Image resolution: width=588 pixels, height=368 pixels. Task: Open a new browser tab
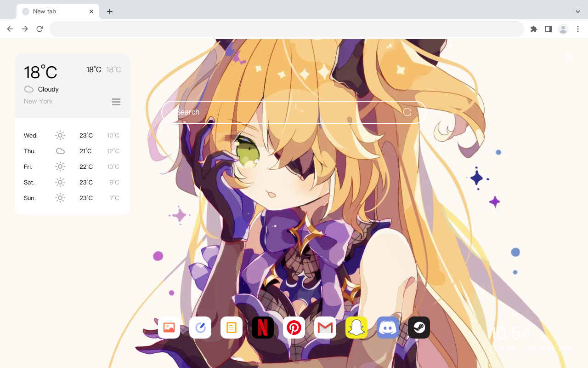pos(109,11)
